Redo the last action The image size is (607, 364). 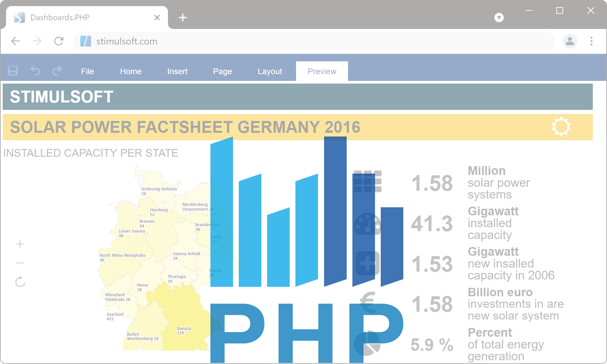click(x=57, y=71)
